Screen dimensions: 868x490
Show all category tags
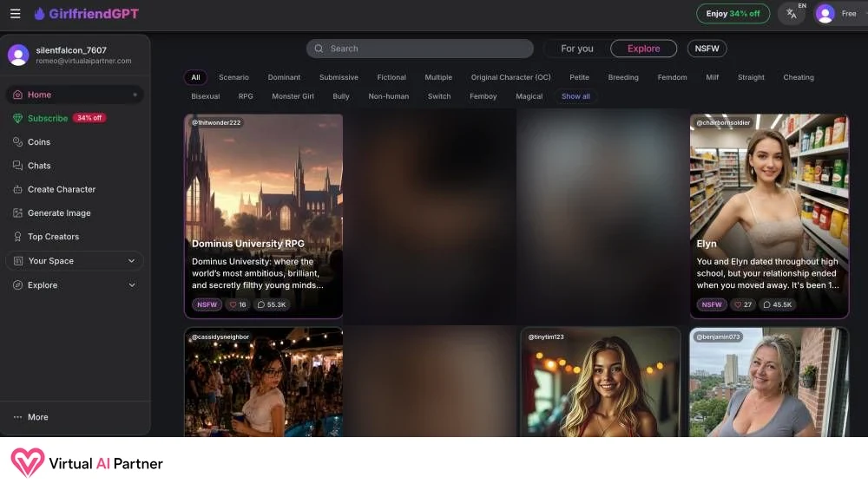point(575,96)
